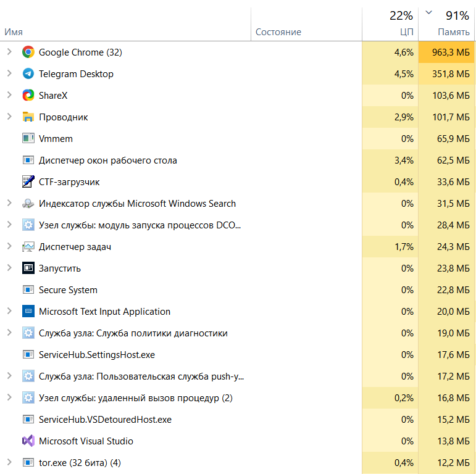Click the Google Chrome process icon
This screenshot has width=476, height=474.
(28, 52)
